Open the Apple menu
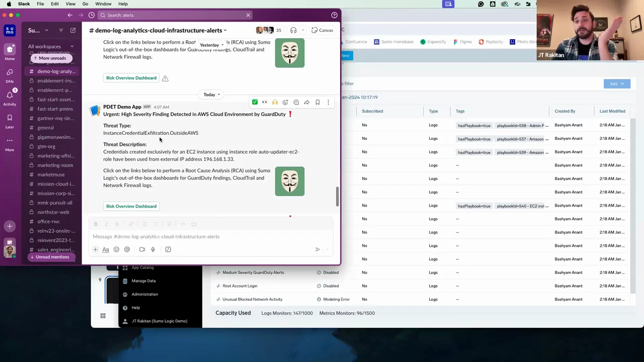 [9, 4]
